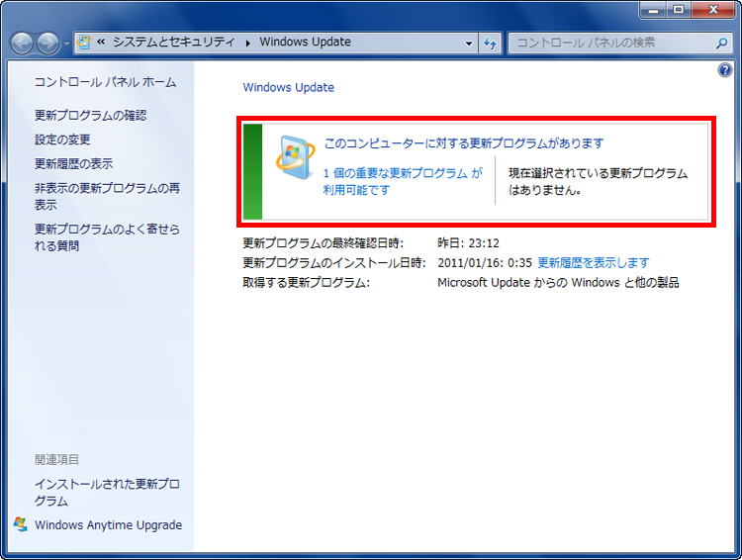
Task: Open recent pages dropdown beside Forward arrow
Action: point(66,44)
